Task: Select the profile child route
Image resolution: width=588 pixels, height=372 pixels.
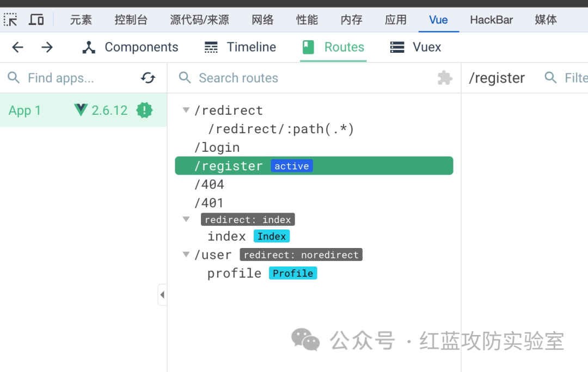Action: tap(234, 273)
